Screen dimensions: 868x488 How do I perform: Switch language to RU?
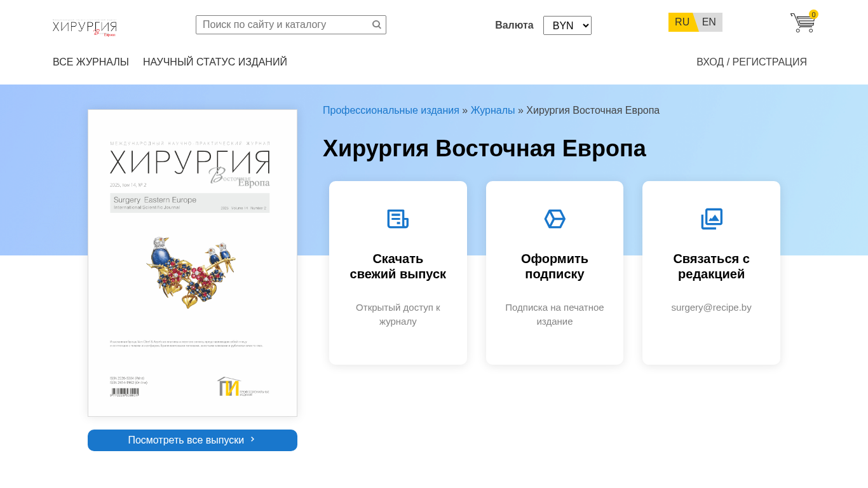pos(682,22)
